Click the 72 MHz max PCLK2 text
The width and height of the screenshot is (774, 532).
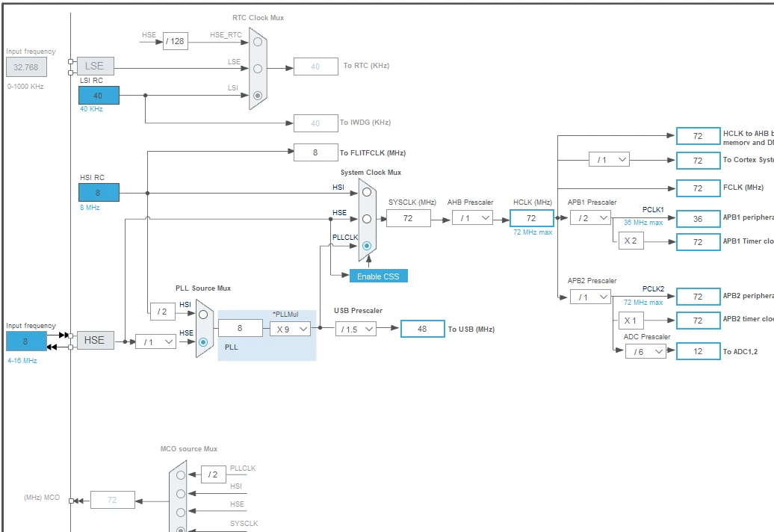(643, 302)
